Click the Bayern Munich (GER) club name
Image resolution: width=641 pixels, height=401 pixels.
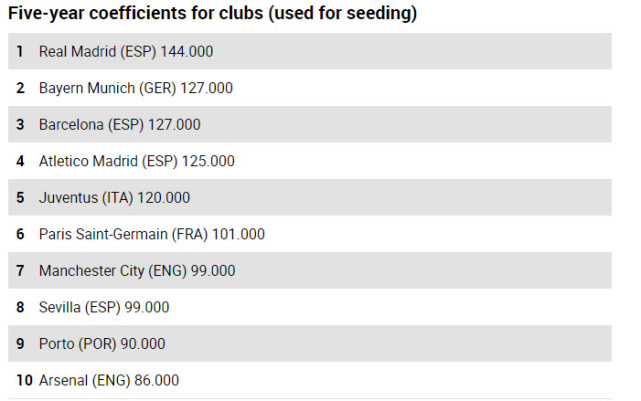[x=107, y=88]
